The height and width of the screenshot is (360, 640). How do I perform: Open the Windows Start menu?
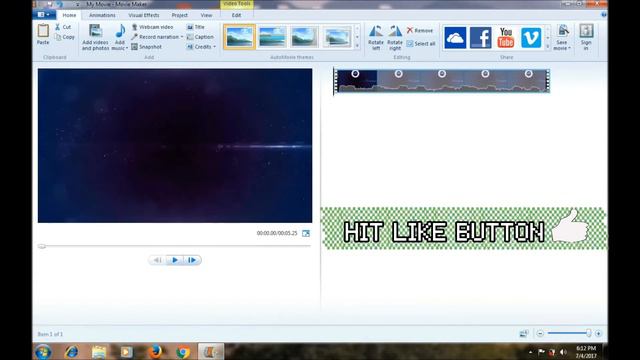pos(43,352)
